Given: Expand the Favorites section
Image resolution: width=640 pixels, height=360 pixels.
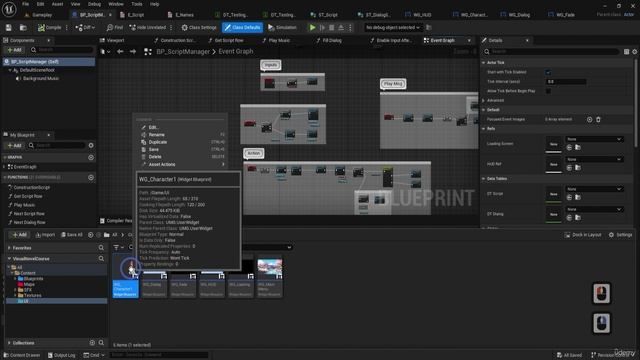Looking at the screenshot, I should click(x=9, y=248).
